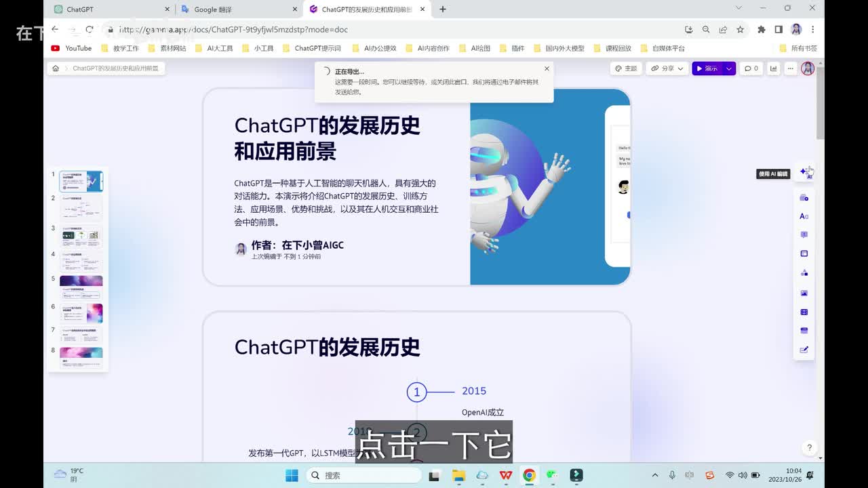Switch to the ChatGPT browser tab
Screen dimensions: 868x488
click(x=108, y=9)
